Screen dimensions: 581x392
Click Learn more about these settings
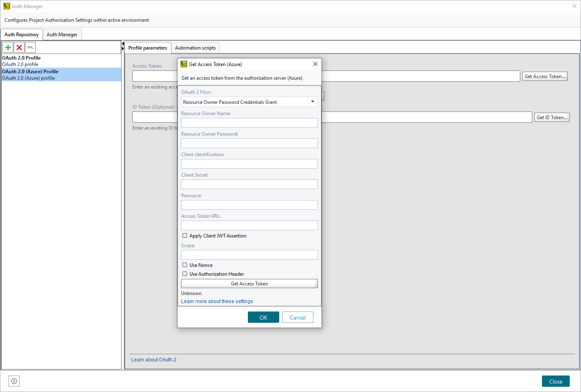click(x=216, y=301)
